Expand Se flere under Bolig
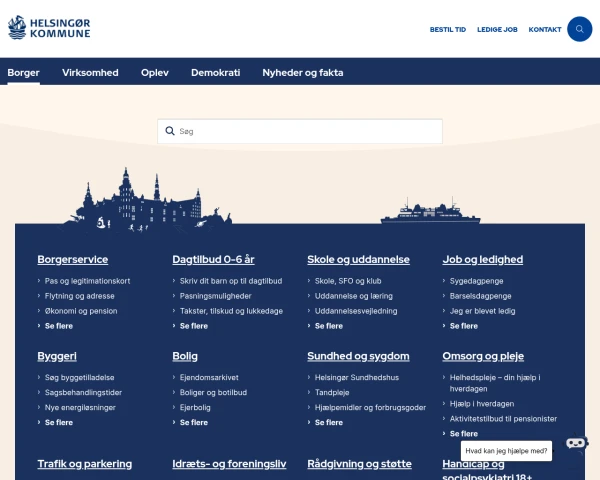 [194, 423]
